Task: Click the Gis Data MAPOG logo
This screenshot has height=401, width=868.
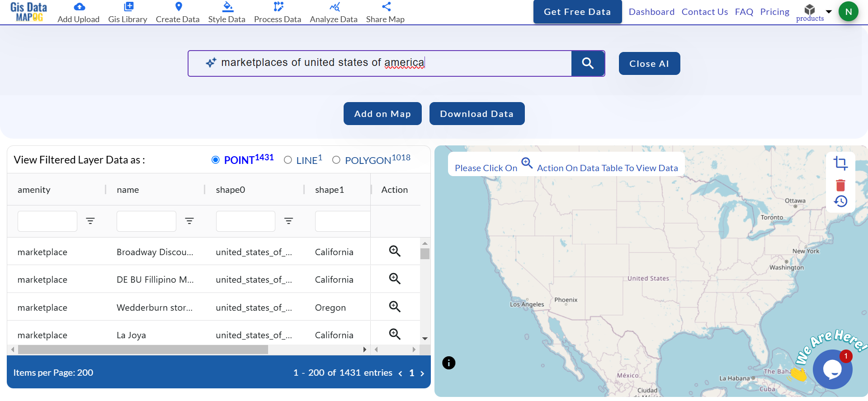Action: click(28, 12)
